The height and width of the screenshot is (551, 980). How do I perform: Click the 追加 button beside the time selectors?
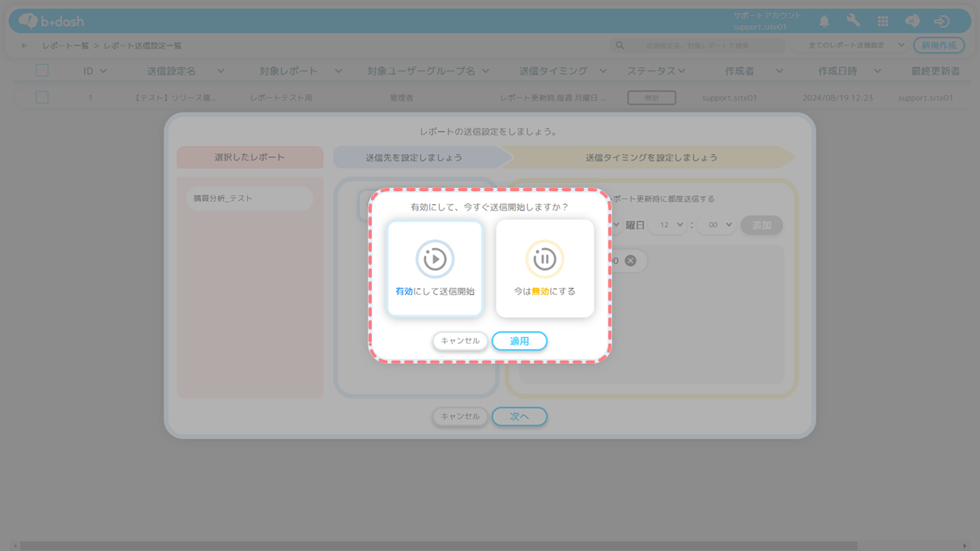coord(761,225)
